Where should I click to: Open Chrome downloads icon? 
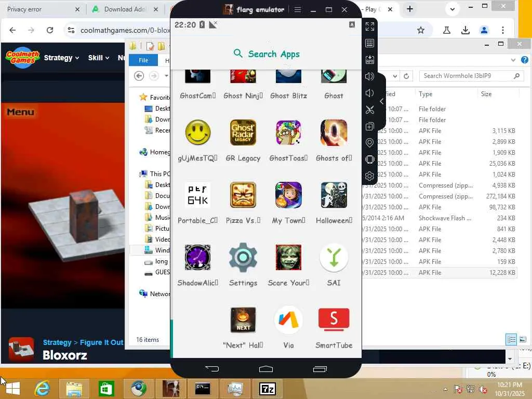(x=465, y=30)
